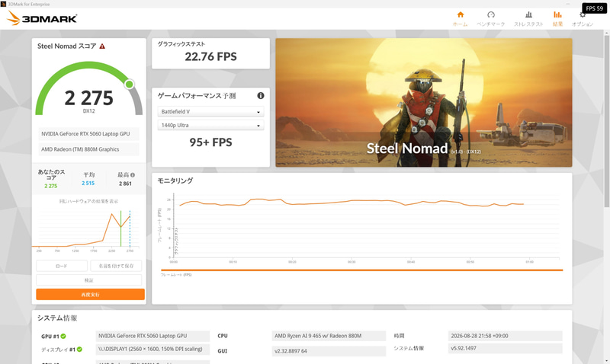
Task: Click the CPU value AMD Ryzen AI 9 465
Action: tap(329, 336)
